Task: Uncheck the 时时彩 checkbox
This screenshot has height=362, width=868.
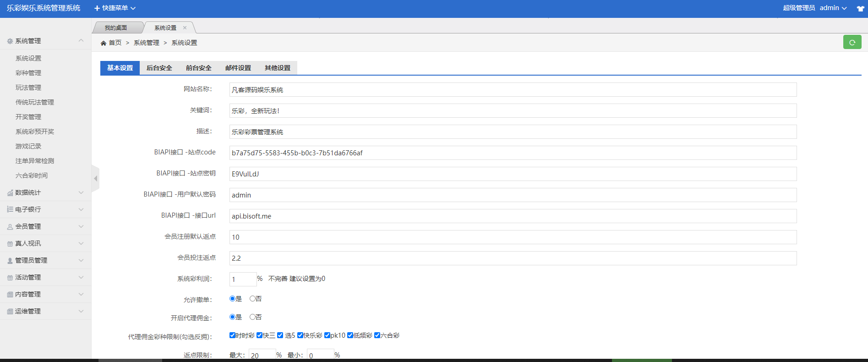Action: pyautogui.click(x=232, y=335)
